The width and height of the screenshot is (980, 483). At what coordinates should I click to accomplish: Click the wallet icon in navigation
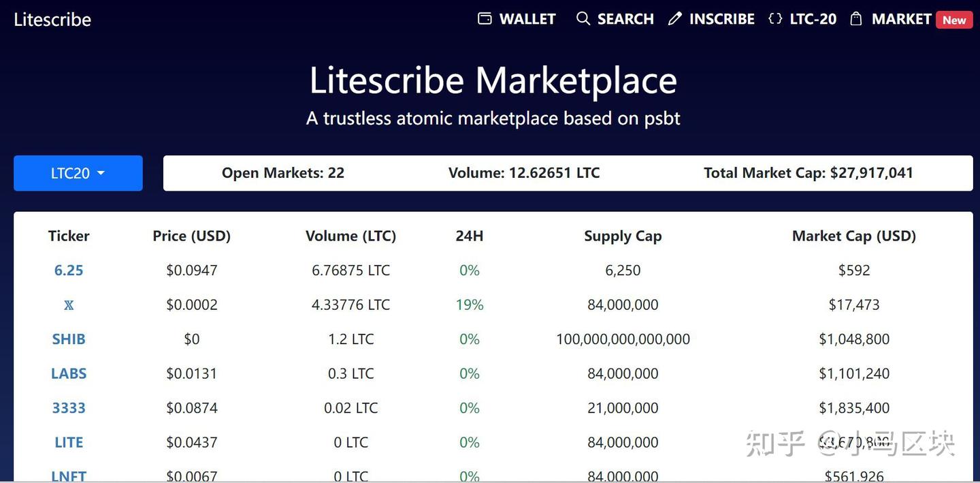485,18
